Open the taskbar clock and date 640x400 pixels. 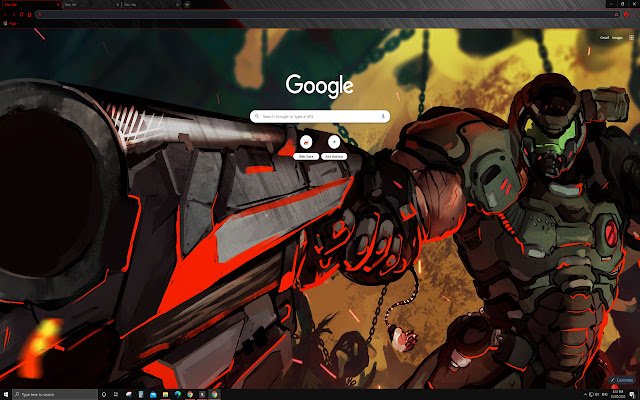click(x=618, y=394)
